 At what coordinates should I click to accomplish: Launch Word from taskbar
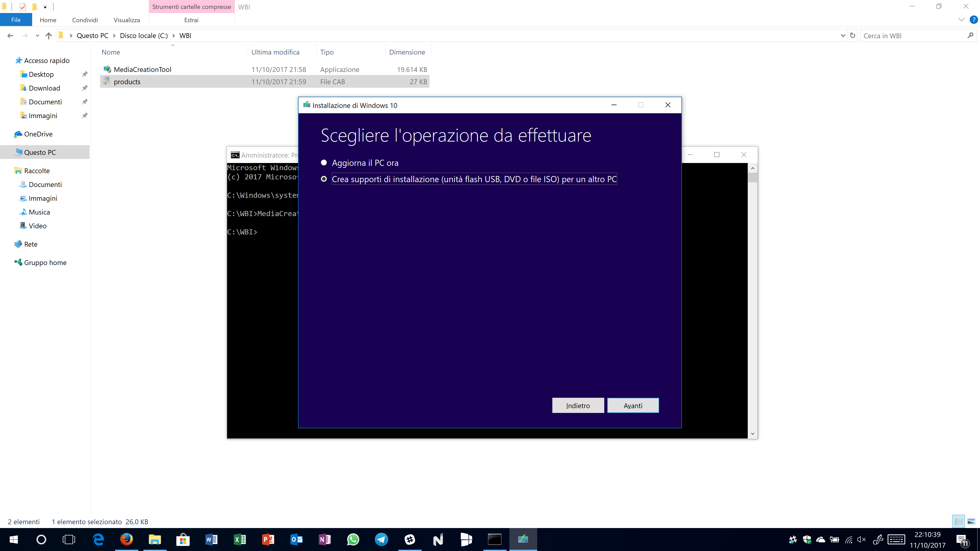click(212, 539)
